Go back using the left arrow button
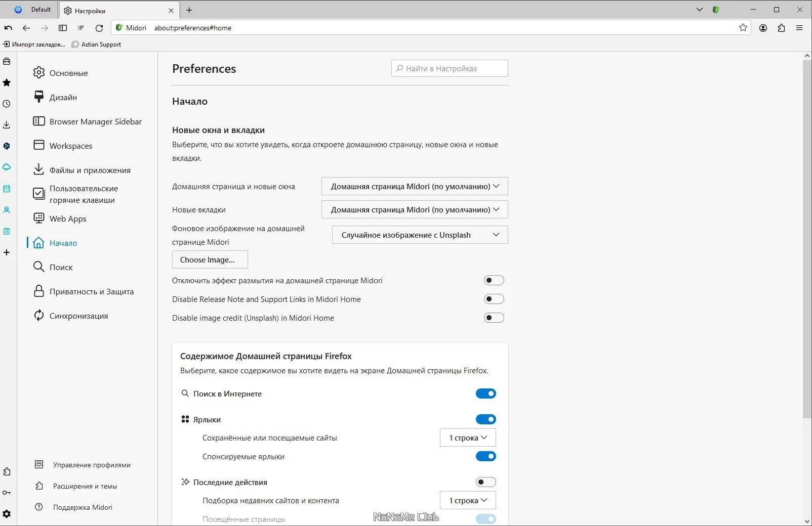Viewport: 812px width, 526px height. click(26, 28)
